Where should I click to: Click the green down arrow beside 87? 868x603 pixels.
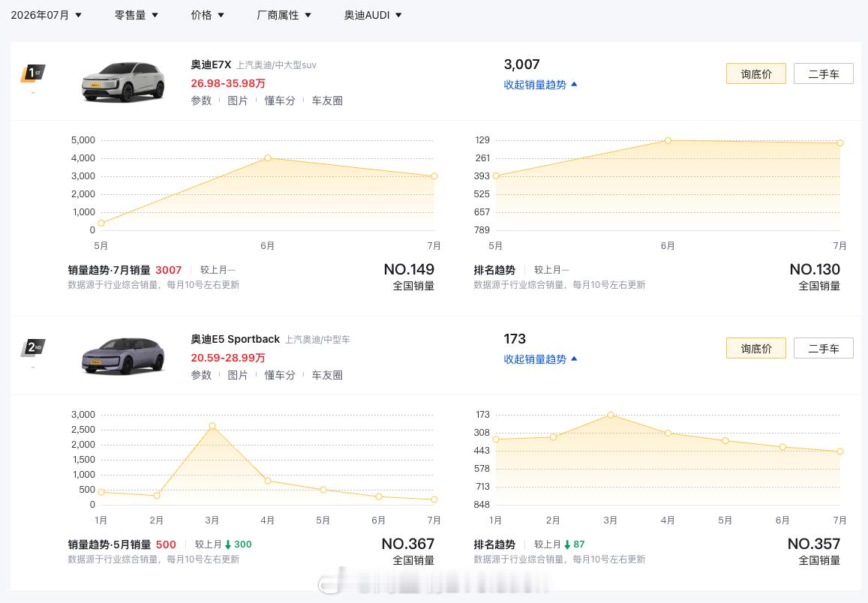pos(567,545)
